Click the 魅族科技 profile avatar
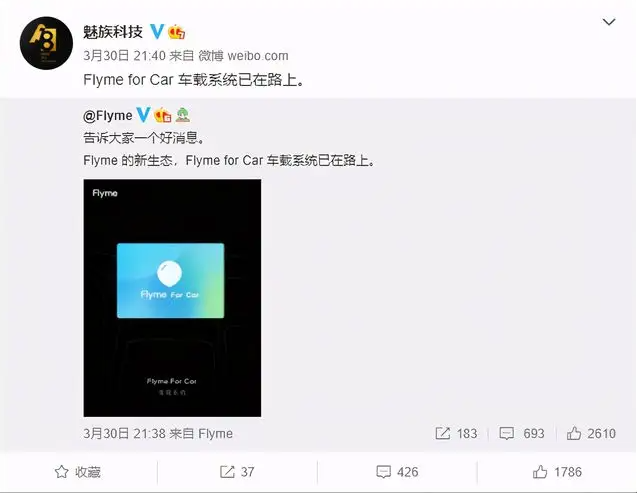The height and width of the screenshot is (493, 637). click(46, 43)
